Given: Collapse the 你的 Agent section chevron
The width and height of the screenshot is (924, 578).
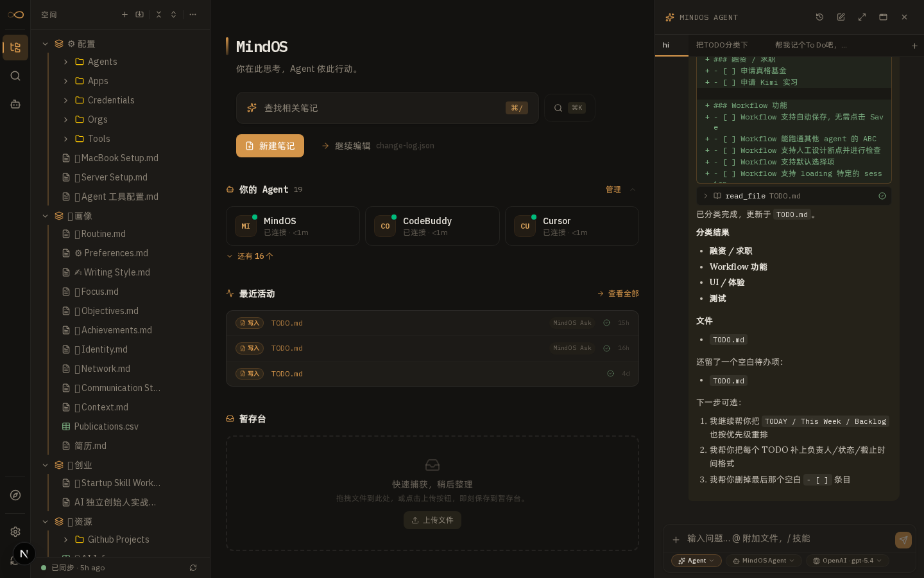Looking at the screenshot, I should 633,189.
